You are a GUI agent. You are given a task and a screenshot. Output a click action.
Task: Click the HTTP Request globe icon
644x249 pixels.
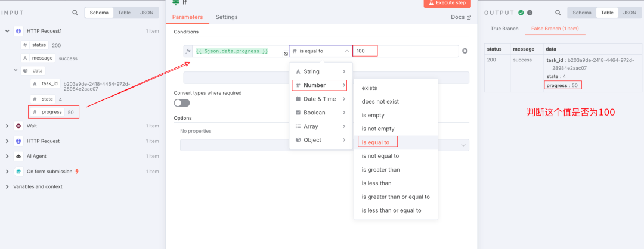pyautogui.click(x=18, y=141)
